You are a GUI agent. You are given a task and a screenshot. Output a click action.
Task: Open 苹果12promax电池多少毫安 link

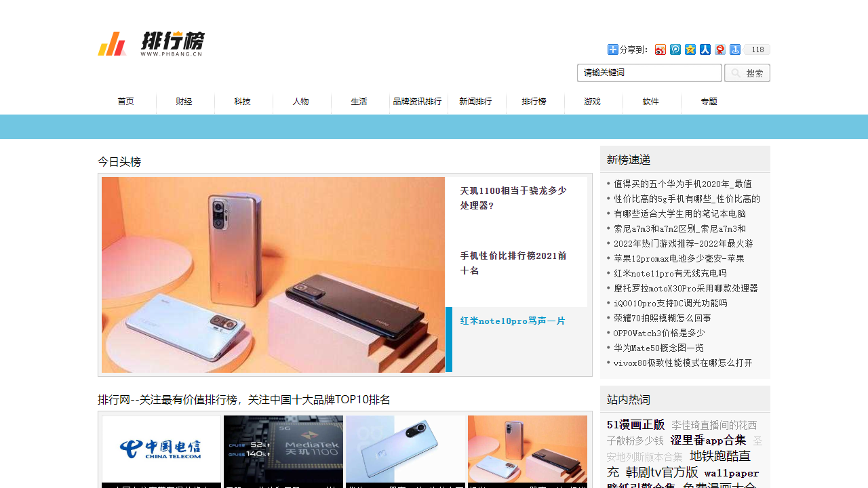click(x=679, y=258)
